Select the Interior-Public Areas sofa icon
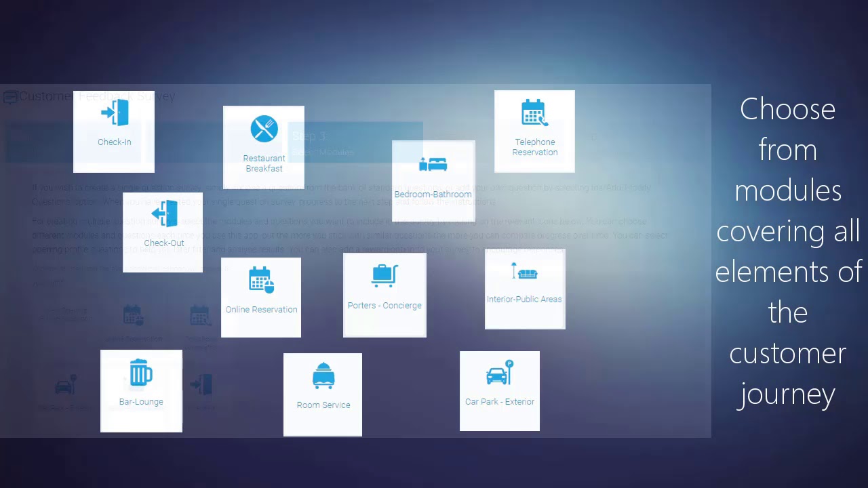 [524, 271]
